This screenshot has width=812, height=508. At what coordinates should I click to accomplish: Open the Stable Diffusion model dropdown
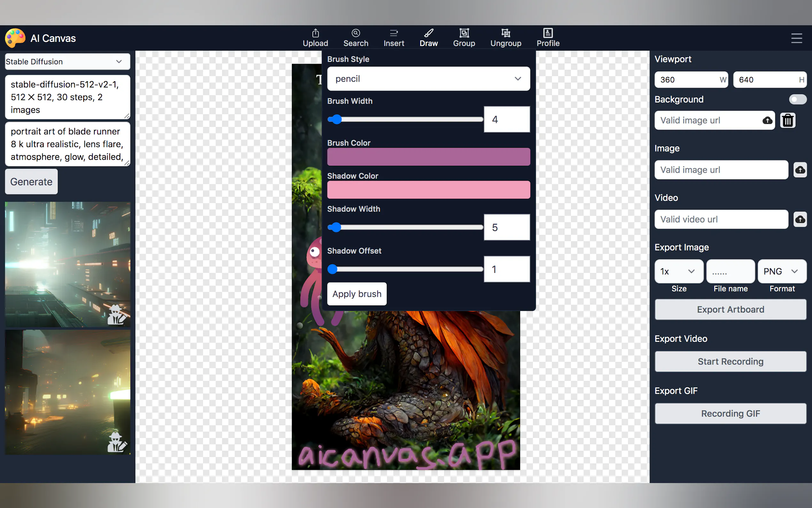tap(67, 61)
